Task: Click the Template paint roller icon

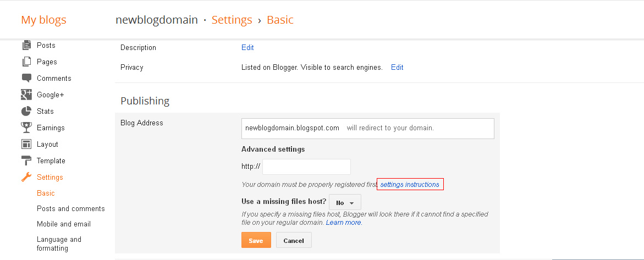Action: [26, 161]
